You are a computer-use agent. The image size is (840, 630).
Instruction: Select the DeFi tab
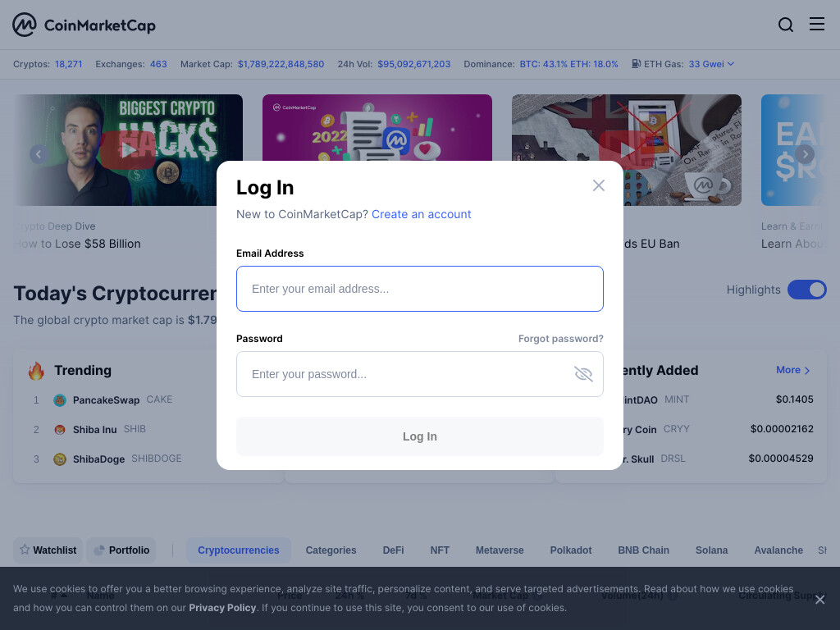(393, 550)
